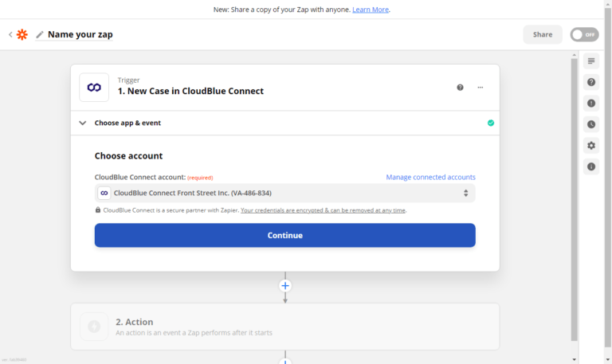Toggle the zap OFF switch on
This screenshot has width=612, height=364.
pos(584,34)
